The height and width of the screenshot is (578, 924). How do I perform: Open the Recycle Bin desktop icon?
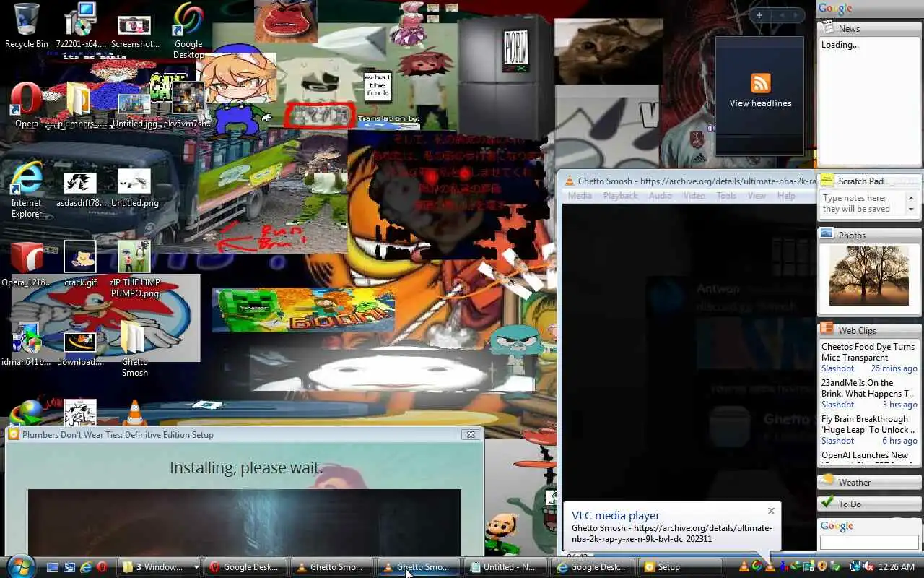26,25
